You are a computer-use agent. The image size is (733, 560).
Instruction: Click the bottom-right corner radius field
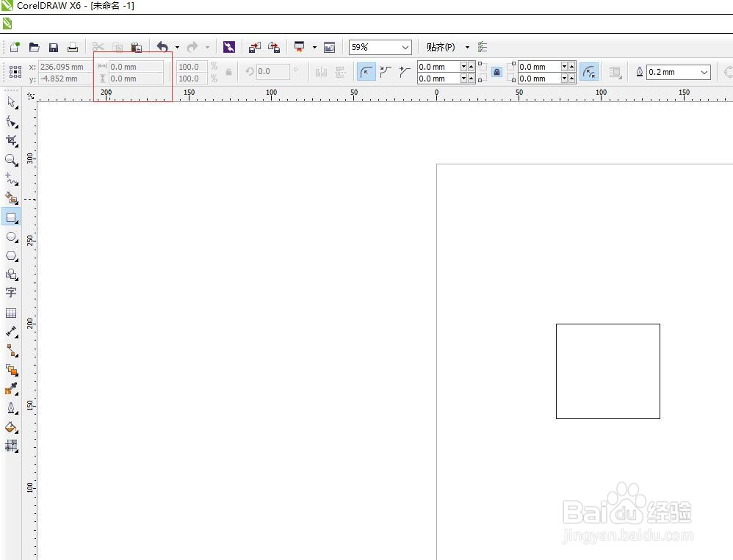point(539,79)
